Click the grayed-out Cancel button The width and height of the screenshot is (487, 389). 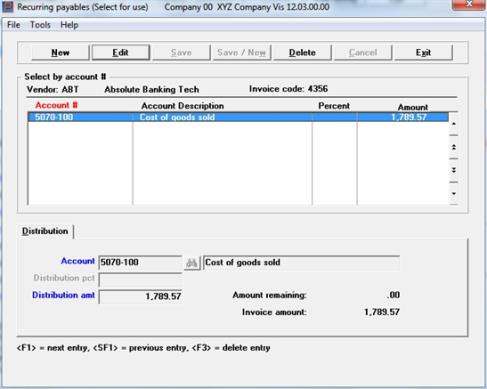point(363,53)
